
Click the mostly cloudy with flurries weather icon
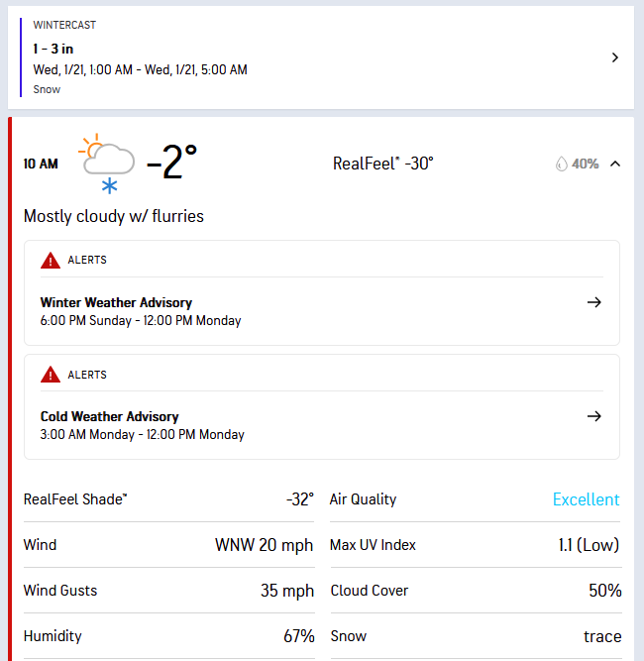108,164
